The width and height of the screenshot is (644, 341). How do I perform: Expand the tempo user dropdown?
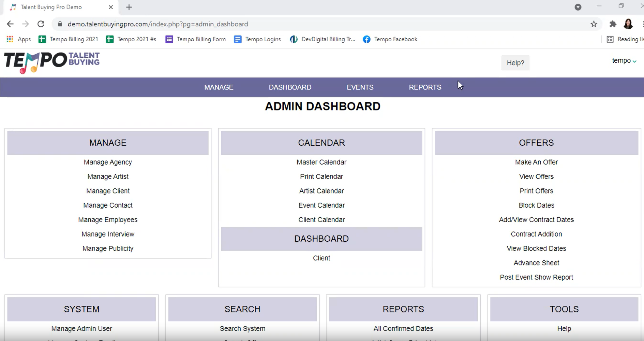coord(624,61)
